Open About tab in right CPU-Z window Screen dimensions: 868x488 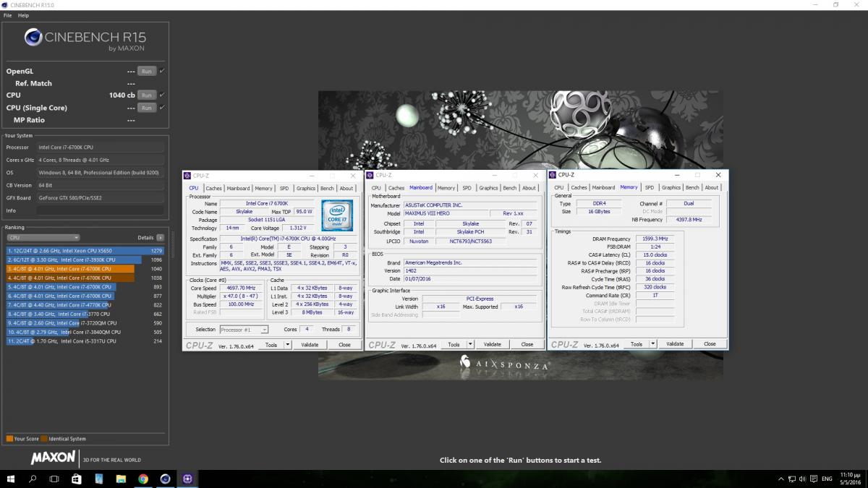pyautogui.click(x=712, y=188)
